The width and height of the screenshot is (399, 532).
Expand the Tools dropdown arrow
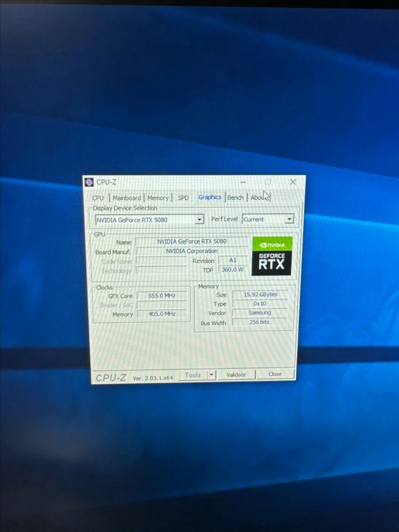pos(211,375)
